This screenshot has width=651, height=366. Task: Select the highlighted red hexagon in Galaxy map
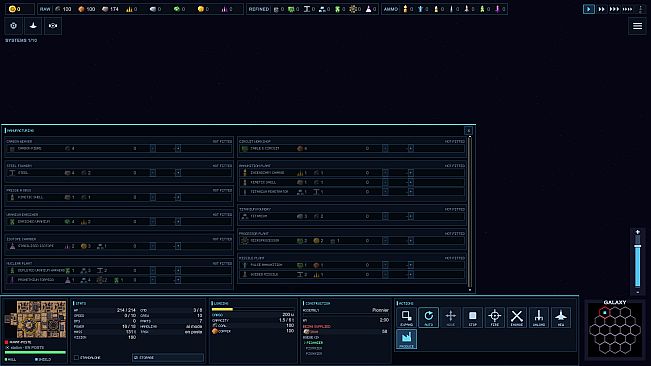click(604, 312)
